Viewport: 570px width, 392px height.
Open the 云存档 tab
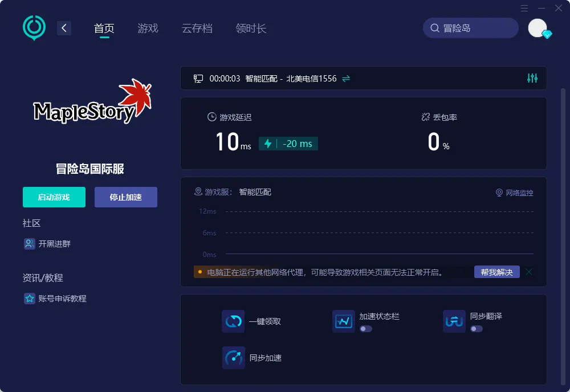(x=197, y=28)
